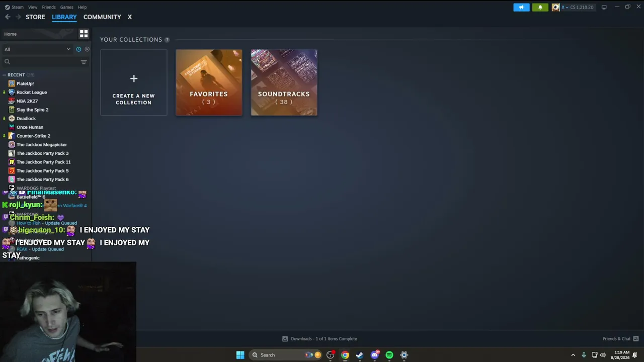
Task: Open the Downloads manager
Action: (x=320, y=339)
